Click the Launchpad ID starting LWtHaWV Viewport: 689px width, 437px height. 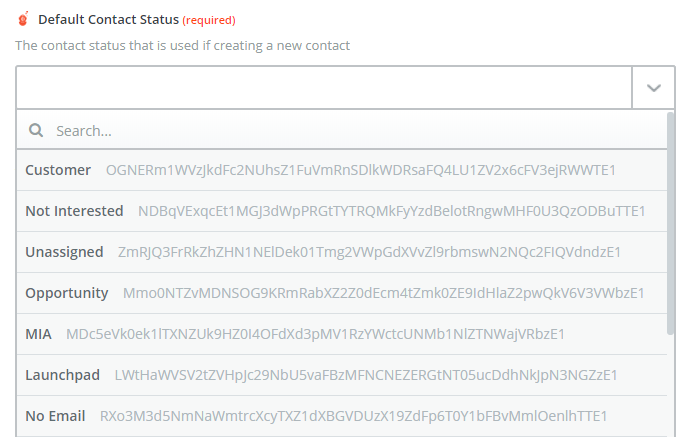(366, 375)
